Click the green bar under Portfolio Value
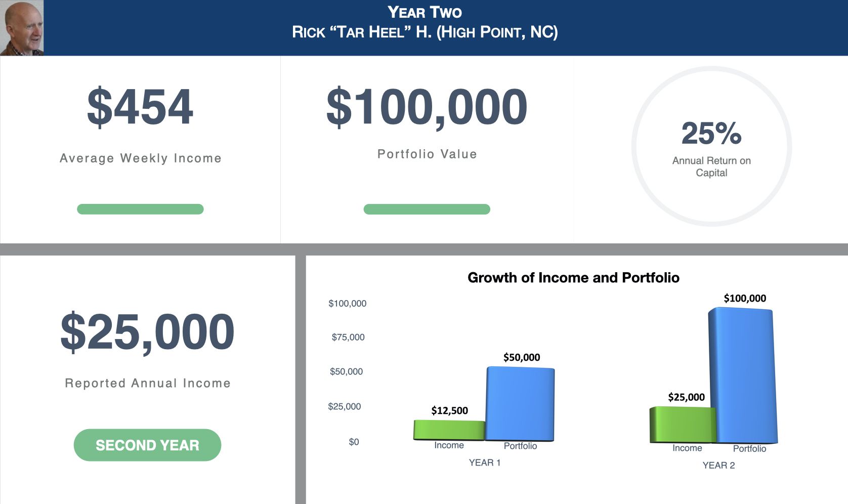 (x=427, y=209)
